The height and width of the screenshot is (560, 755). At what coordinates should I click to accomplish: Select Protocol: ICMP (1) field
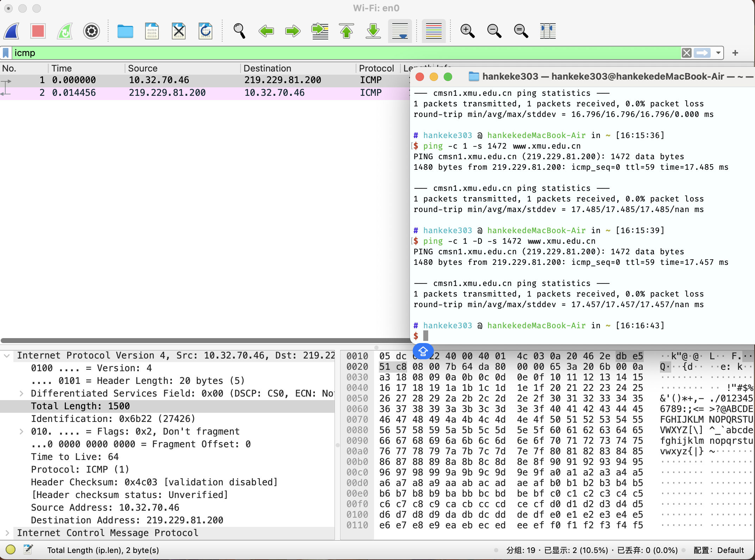coord(167,470)
